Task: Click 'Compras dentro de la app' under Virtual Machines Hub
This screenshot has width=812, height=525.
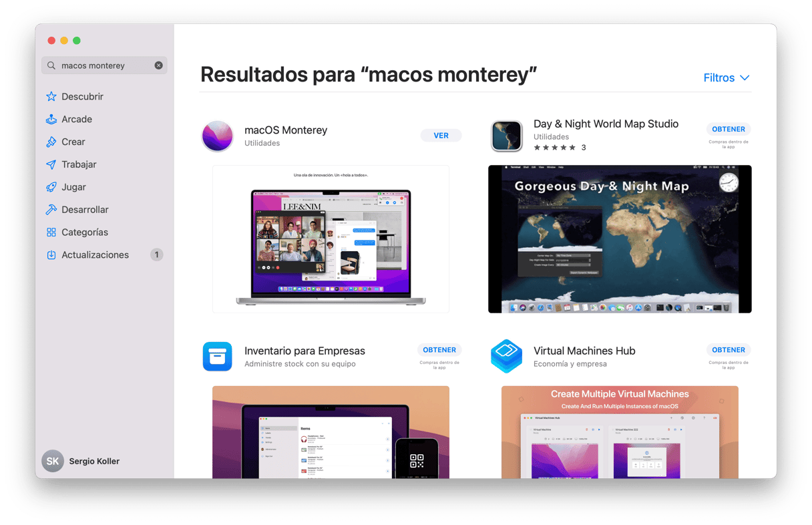Action: point(729,365)
